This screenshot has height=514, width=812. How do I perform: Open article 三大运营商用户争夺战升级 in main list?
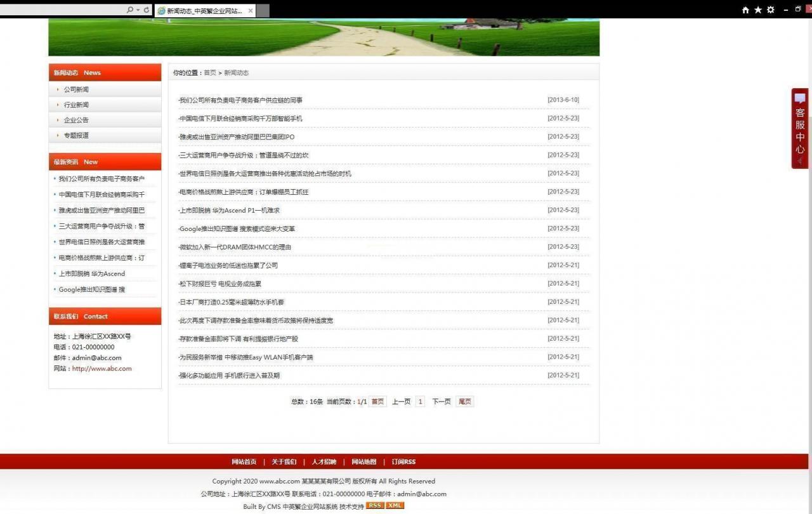pyautogui.click(x=244, y=155)
